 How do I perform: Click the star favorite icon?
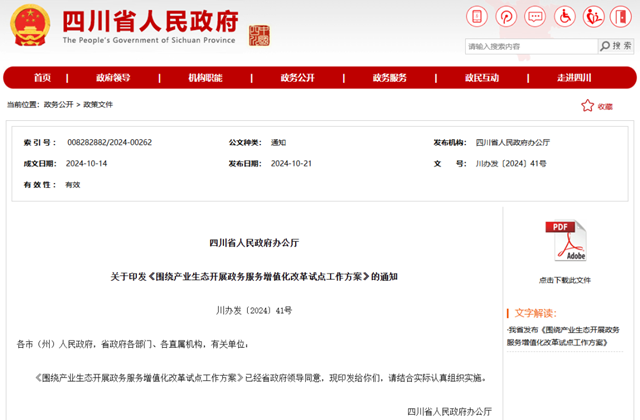pyautogui.click(x=587, y=106)
